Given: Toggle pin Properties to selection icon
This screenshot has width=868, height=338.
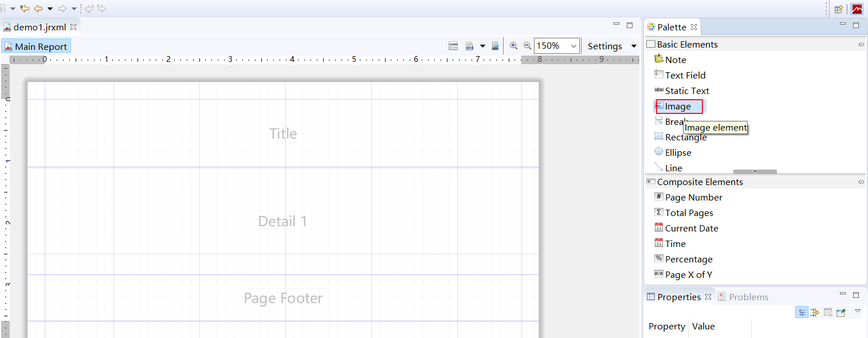Looking at the screenshot, I should [x=840, y=312].
